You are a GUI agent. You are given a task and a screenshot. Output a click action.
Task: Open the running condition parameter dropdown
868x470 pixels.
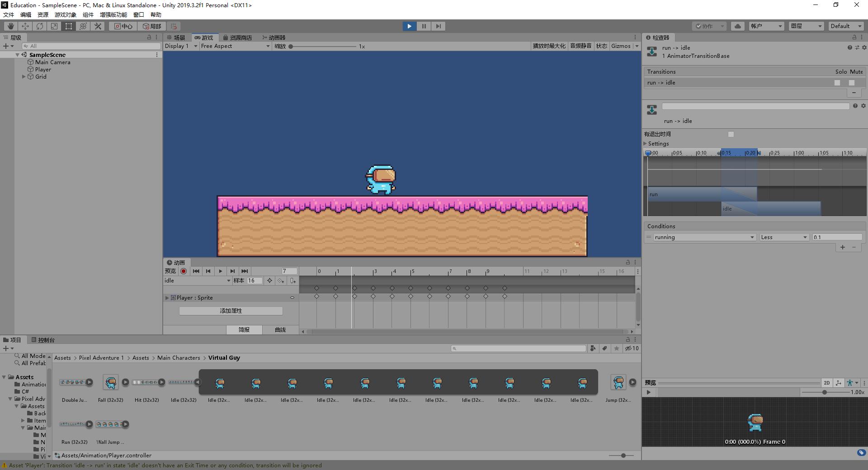pyautogui.click(x=704, y=237)
